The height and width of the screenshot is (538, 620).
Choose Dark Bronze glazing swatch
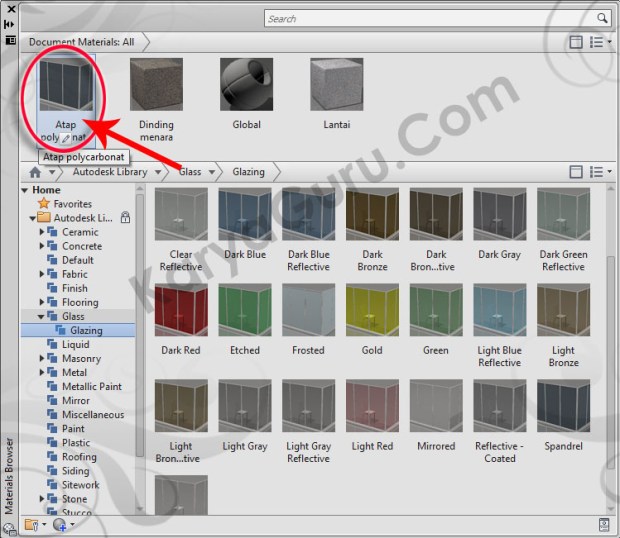pyautogui.click(x=372, y=214)
